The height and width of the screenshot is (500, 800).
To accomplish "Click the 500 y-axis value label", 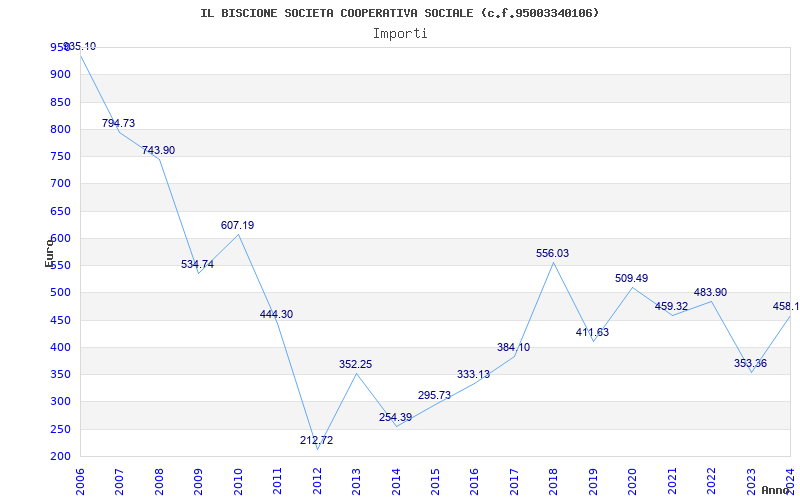I will pyautogui.click(x=60, y=293).
